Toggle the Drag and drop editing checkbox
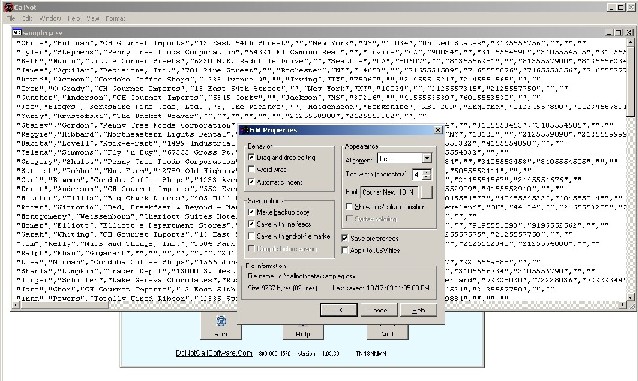638x381 pixels. coord(251,157)
